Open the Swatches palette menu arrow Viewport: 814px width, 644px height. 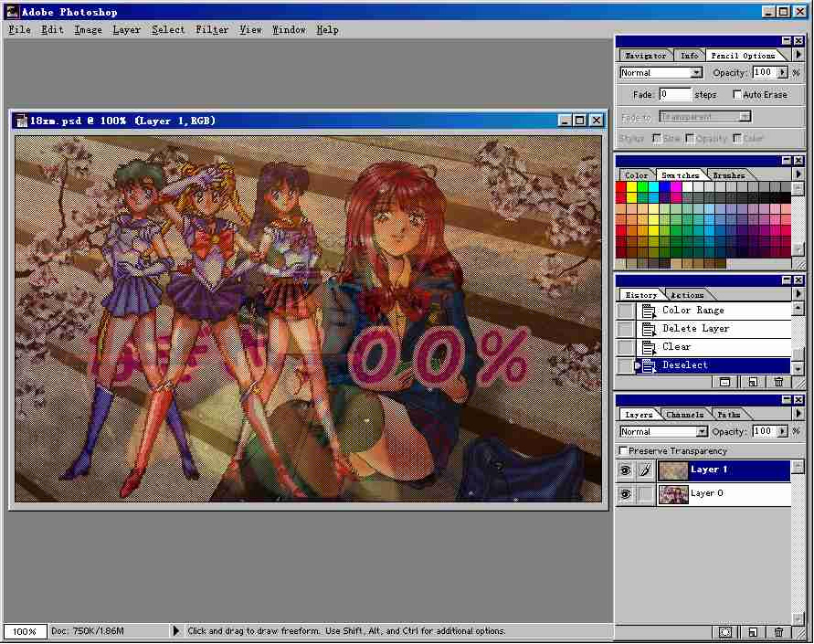pos(798,174)
